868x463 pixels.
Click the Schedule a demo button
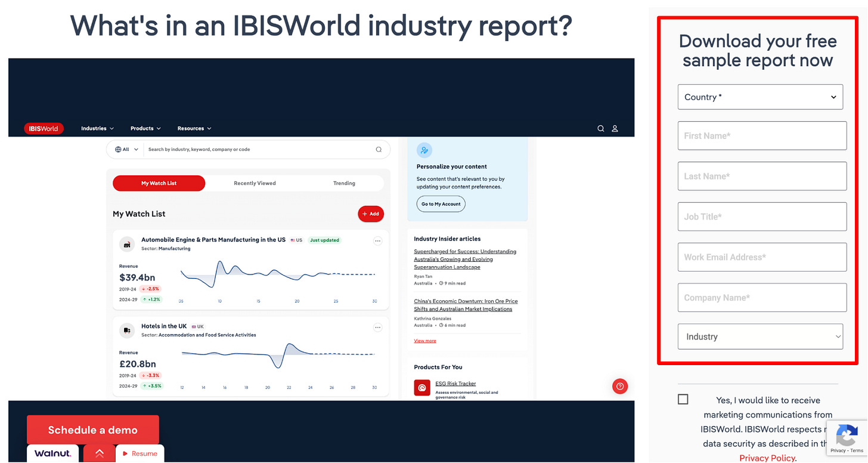tap(93, 430)
